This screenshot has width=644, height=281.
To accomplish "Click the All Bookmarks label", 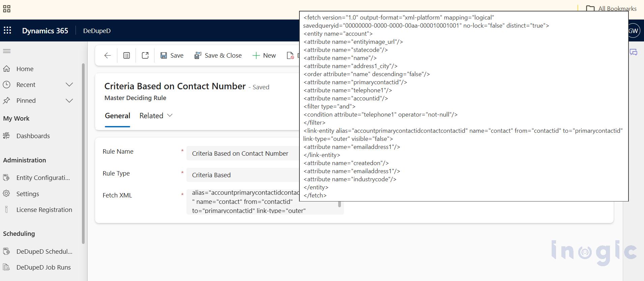I will pos(617,8).
